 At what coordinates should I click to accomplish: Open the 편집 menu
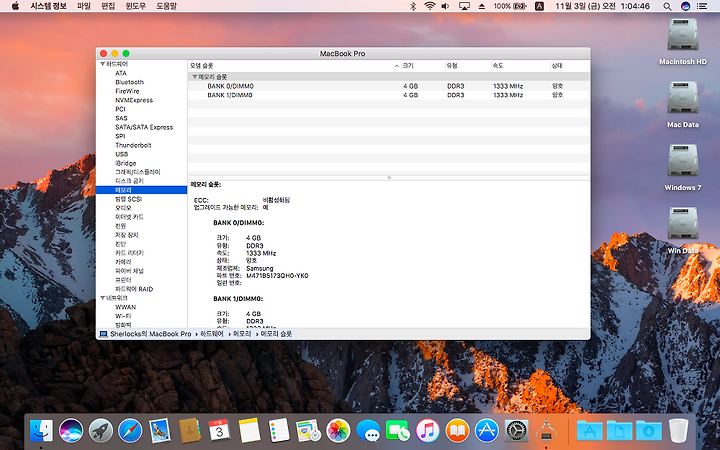click(x=108, y=6)
